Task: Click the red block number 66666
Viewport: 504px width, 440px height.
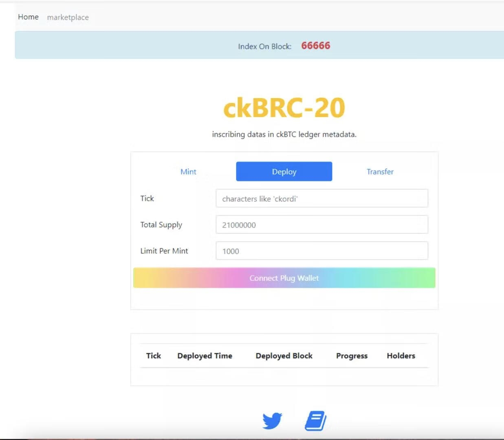Action: (316, 46)
